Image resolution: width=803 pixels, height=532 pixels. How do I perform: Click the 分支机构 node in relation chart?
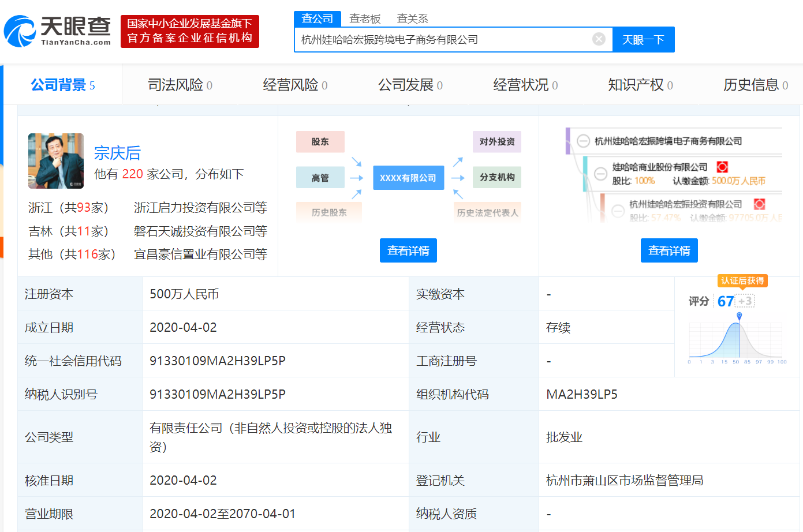point(497,177)
